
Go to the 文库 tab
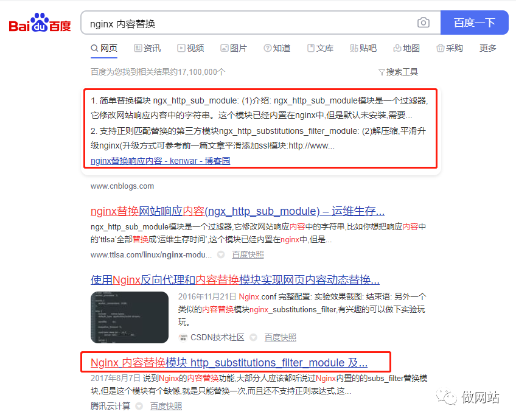pos(320,48)
